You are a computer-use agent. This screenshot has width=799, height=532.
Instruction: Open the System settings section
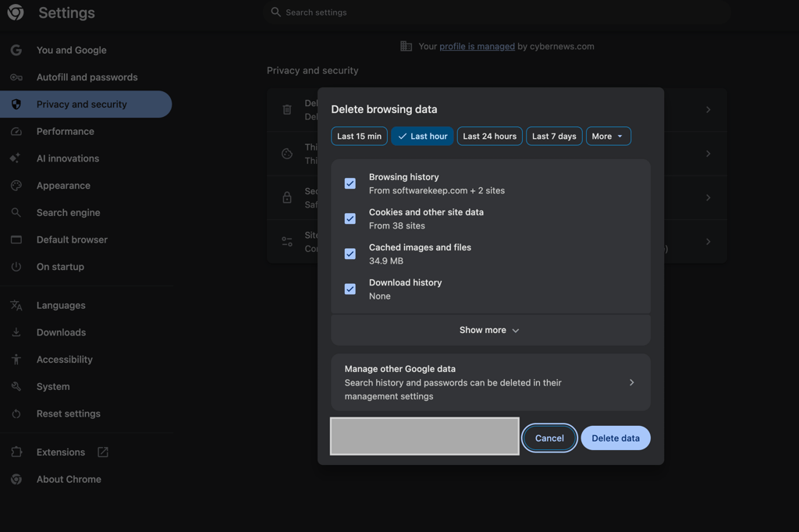click(x=86, y=386)
